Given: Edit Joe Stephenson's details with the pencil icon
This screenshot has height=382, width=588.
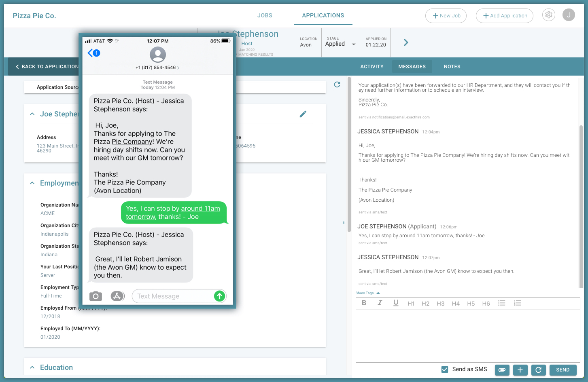Looking at the screenshot, I should tap(303, 114).
